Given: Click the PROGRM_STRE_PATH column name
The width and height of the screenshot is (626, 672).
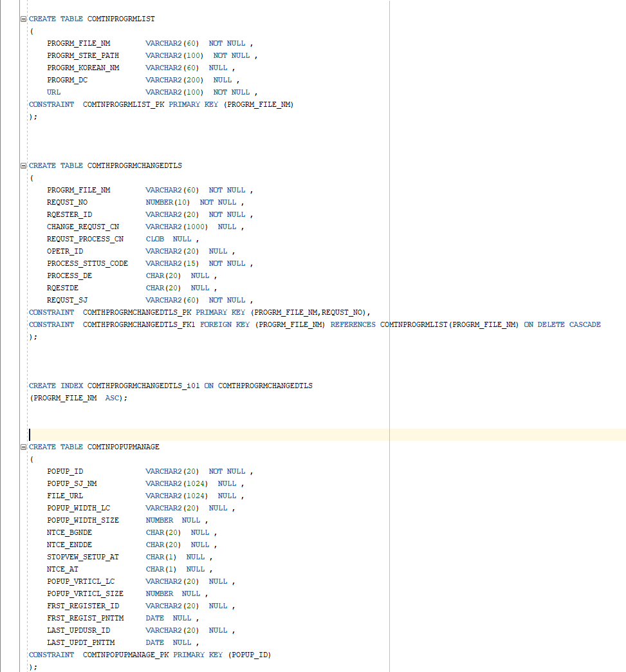Looking at the screenshot, I should coord(83,55).
